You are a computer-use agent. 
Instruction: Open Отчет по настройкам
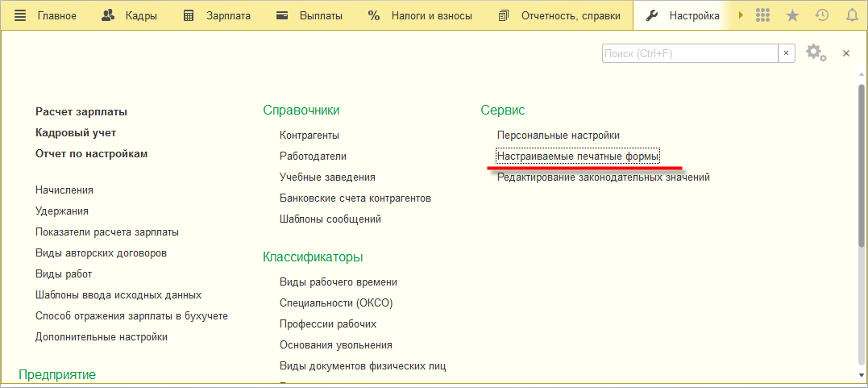pos(91,154)
